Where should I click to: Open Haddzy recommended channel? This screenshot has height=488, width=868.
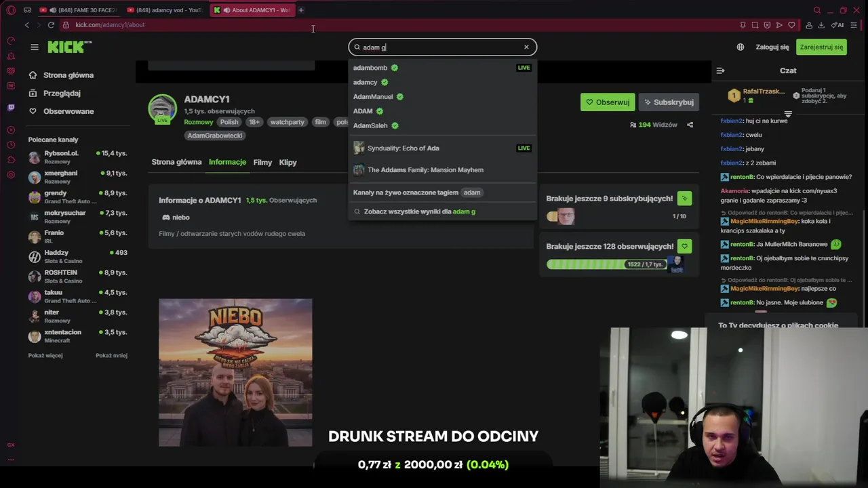[x=78, y=256]
